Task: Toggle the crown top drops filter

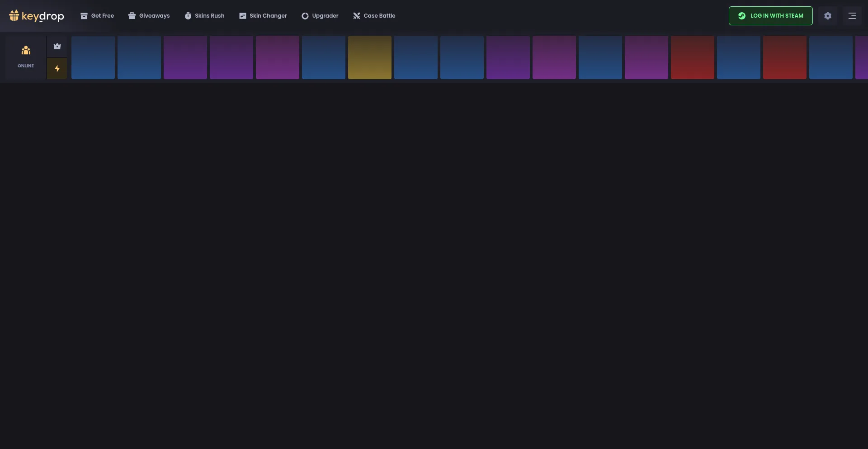Action: [57, 46]
